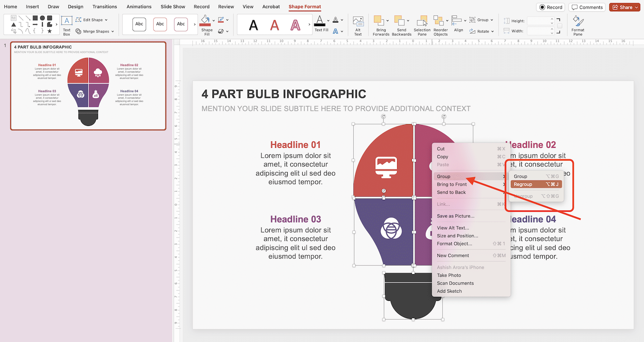Click the Shape Outline pen icon
The image size is (644, 342).
click(221, 20)
